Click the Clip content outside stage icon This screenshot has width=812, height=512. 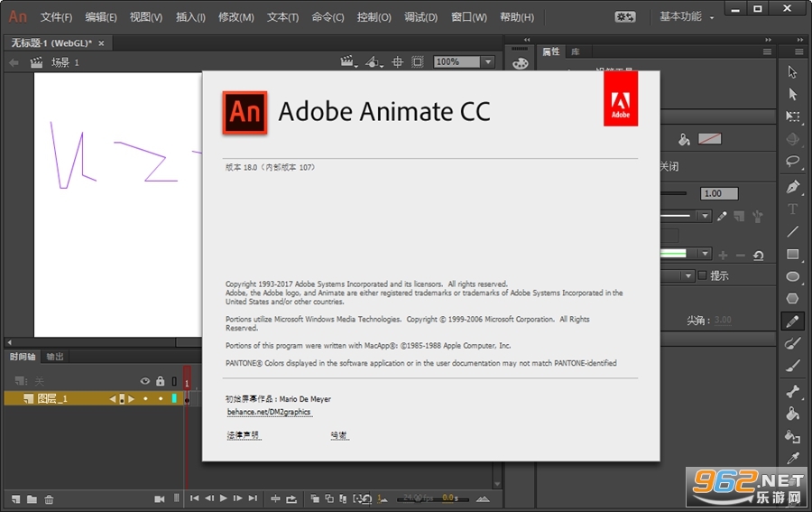pyautogui.click(x=418, y=62)
